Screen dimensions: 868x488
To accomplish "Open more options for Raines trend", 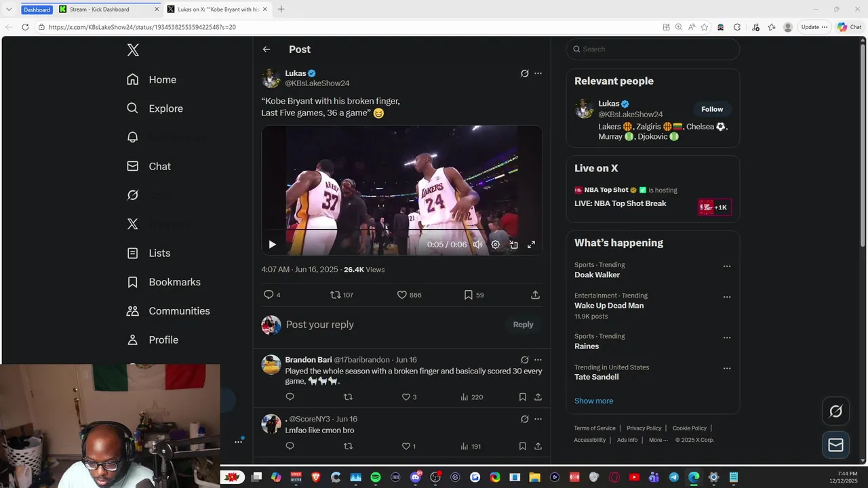I will (727, 338).
